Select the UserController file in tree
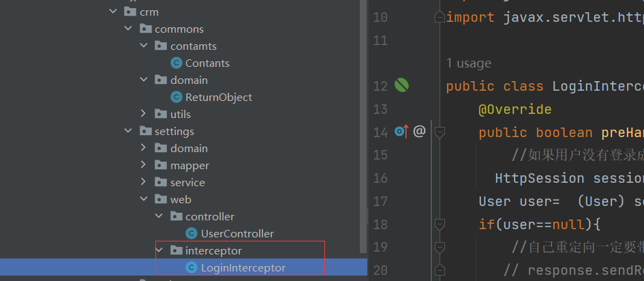 (237, 234)
